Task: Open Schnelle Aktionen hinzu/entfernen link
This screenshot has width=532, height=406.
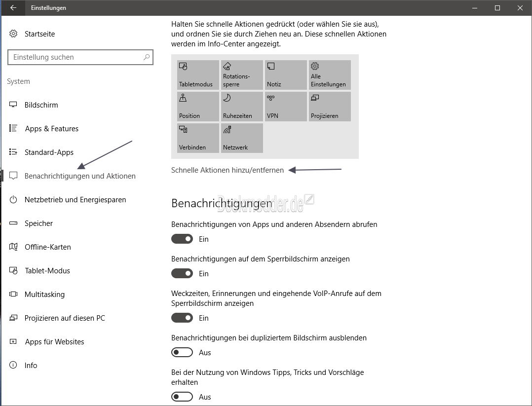Action: point(228,170)
